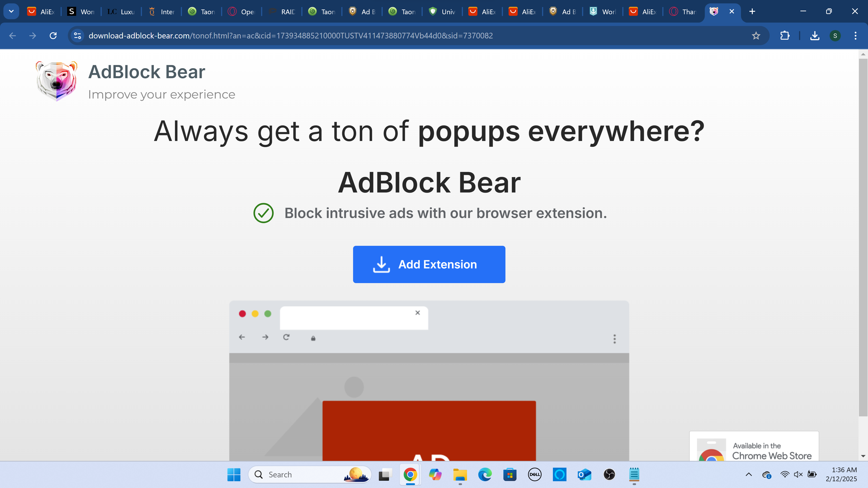The height and width of the screenshot is (488, 868).
Task: Reload the current page
Action: click(x=53, y=36)
